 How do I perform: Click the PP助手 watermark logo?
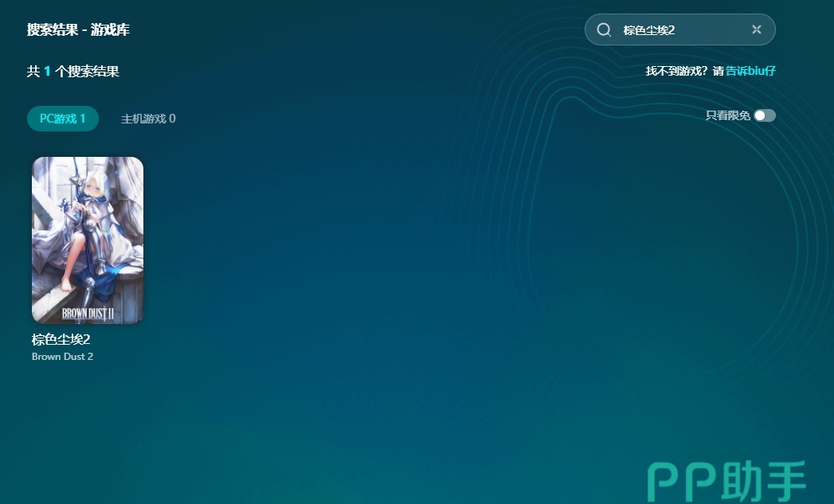tap(726, 481)
